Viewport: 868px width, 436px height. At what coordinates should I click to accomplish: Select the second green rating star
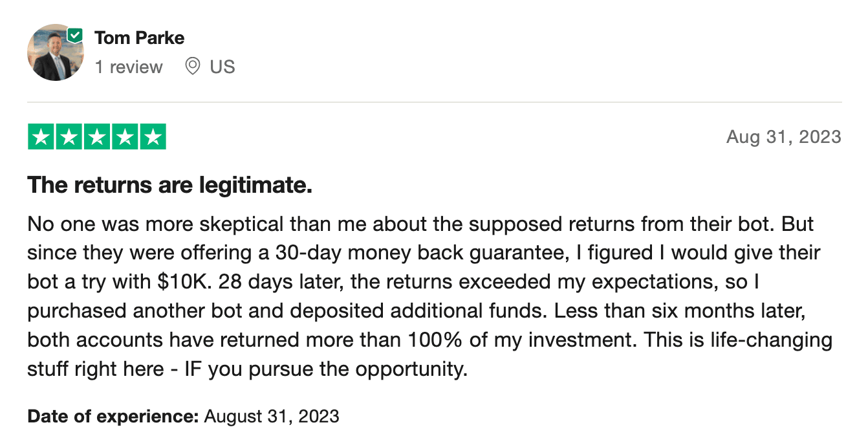coord(69,136)
